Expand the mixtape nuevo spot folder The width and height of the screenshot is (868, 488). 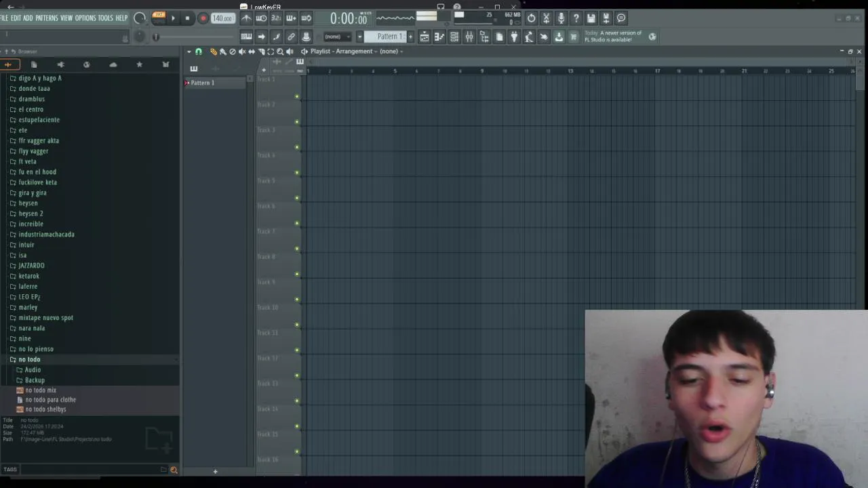(45, 318)
